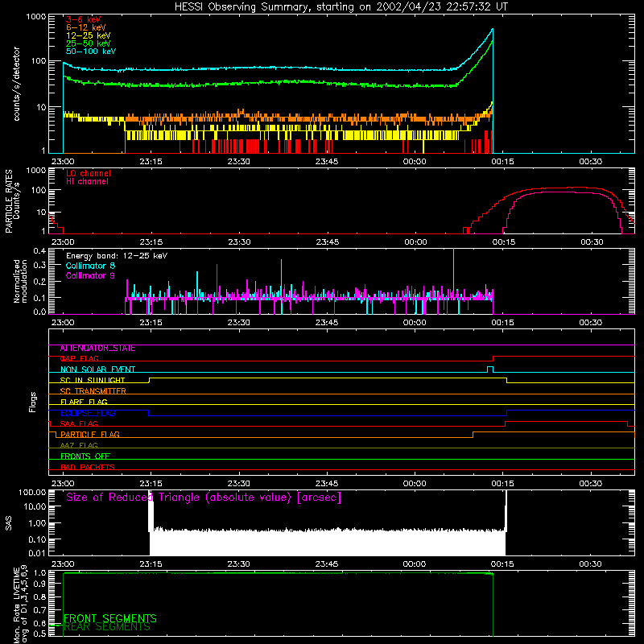This screenshot has width=644, height=644.
Task: Click the Size of Reduced Triangle caption
Action: click(204, 497)
